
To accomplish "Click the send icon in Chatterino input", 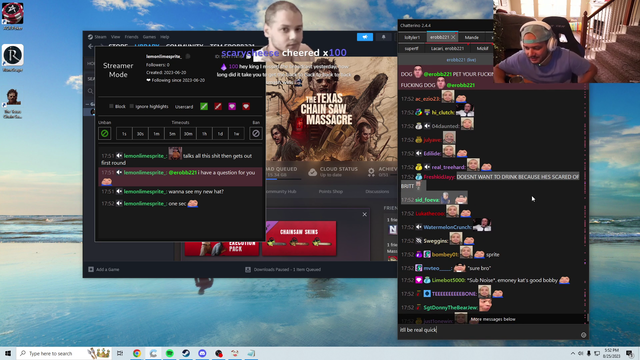I will [x=583, y=335].
